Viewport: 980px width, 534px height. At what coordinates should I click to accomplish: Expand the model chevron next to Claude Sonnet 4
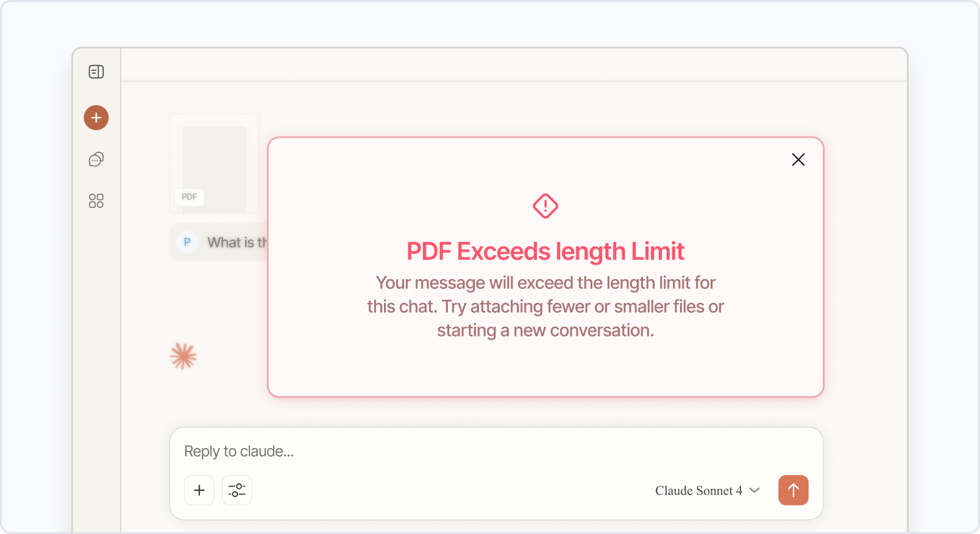click(755, 491)
